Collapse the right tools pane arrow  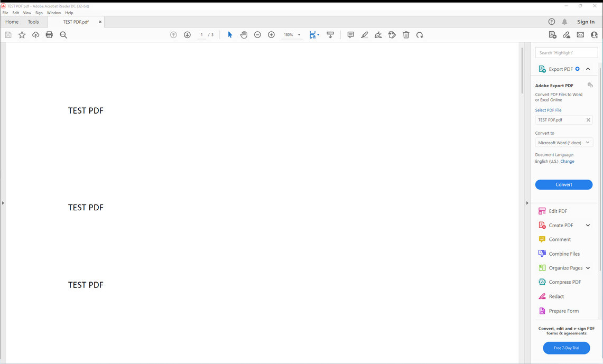click(527, 203)
